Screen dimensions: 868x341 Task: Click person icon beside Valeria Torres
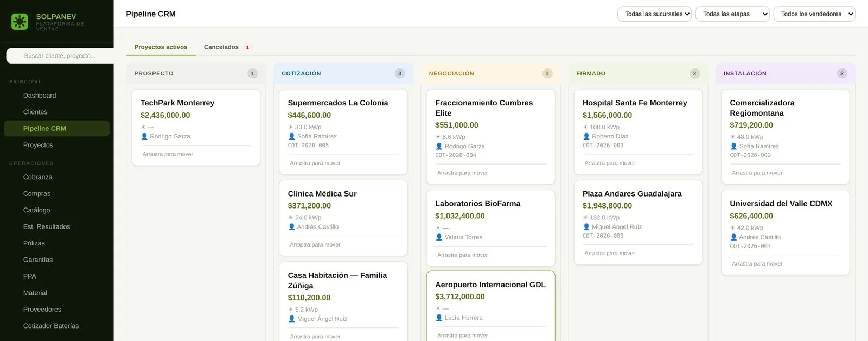click(439, 237)
